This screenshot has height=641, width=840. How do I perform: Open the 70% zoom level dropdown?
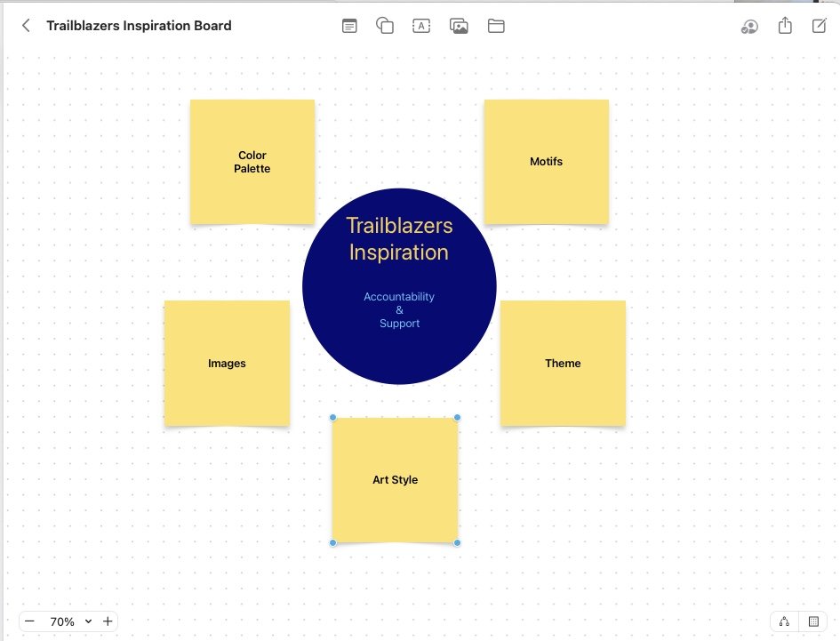tap(71, 621)
